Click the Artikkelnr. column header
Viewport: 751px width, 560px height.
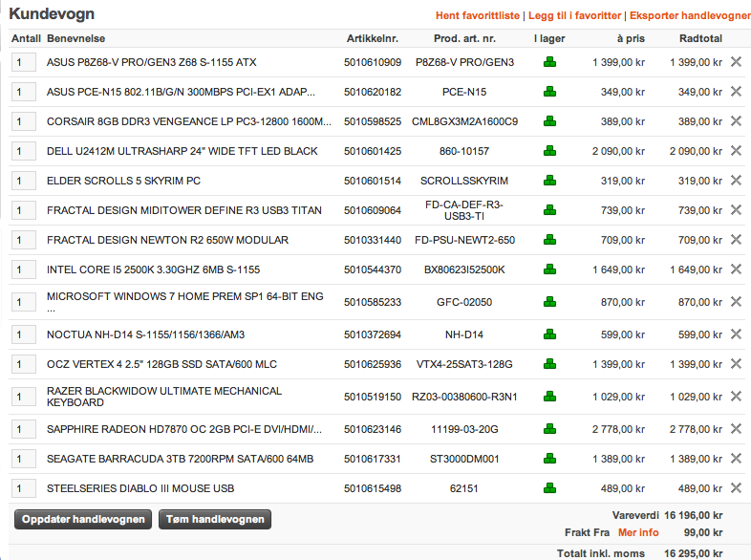[373, 38]
